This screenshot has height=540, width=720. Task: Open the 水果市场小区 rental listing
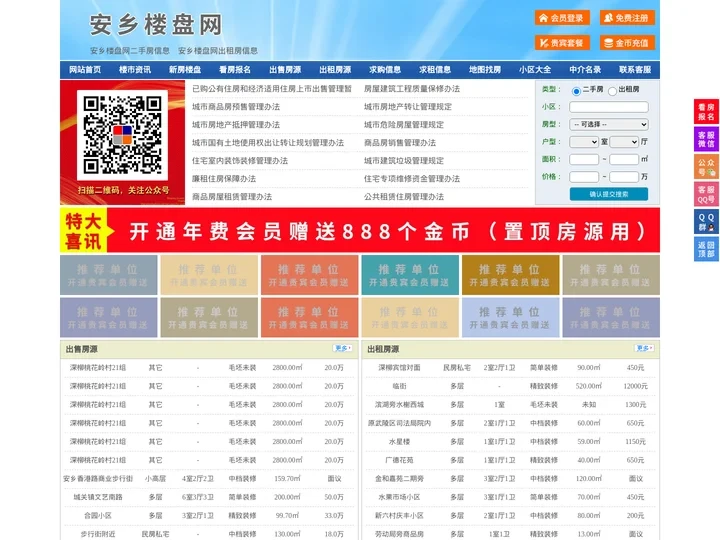tap(399, 497)
